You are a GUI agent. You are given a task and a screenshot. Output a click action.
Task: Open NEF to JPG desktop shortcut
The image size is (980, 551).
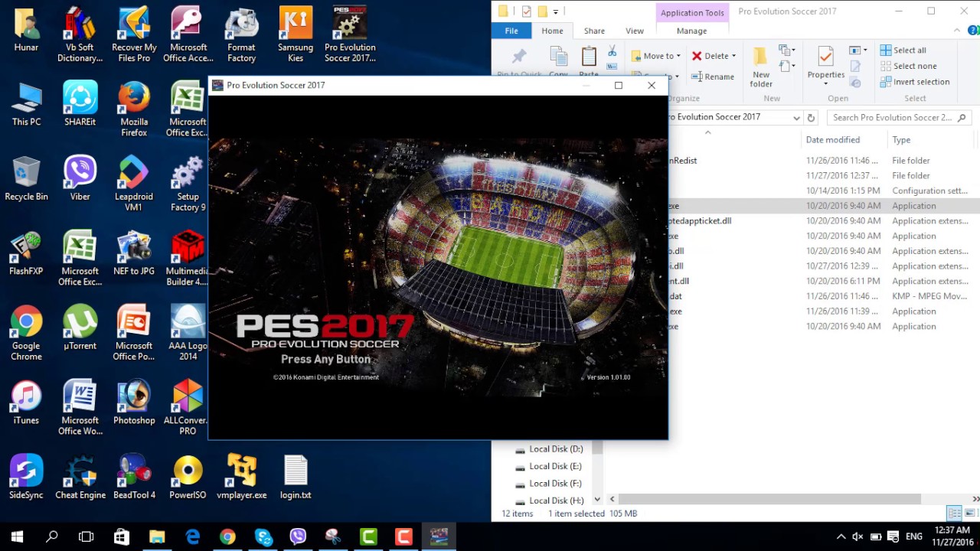(x=134, y=253)
